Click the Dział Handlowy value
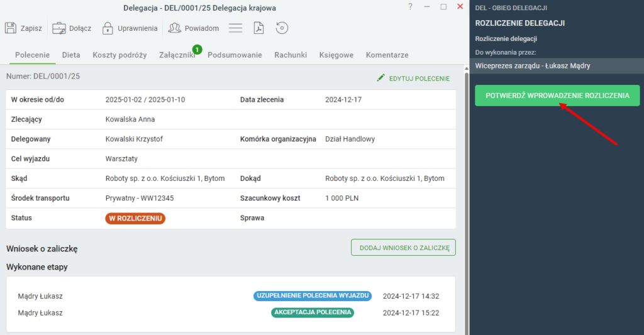Viewport: 644px width, 335px height. 350,139
